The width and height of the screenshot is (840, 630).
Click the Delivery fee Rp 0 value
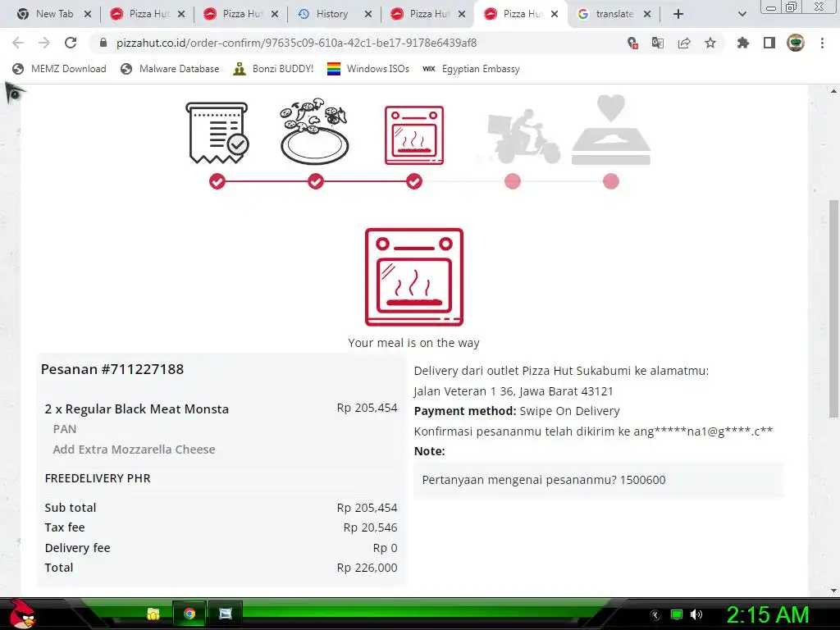386,548
